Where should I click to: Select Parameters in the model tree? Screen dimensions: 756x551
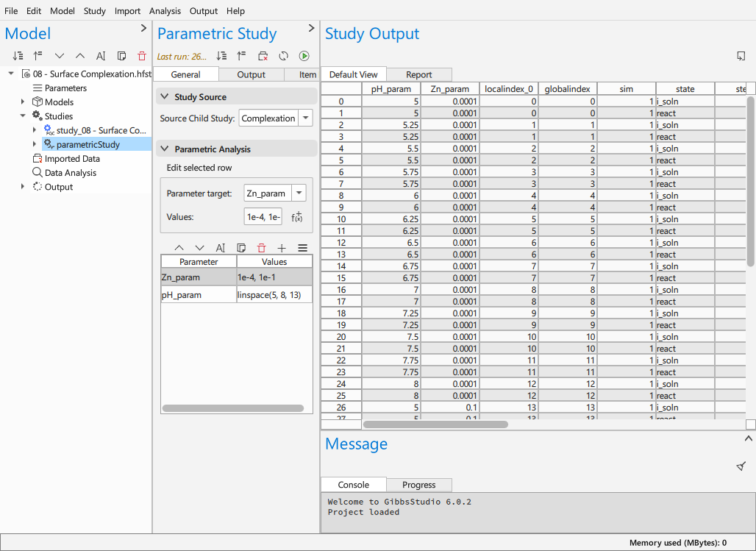pos(65,88)
